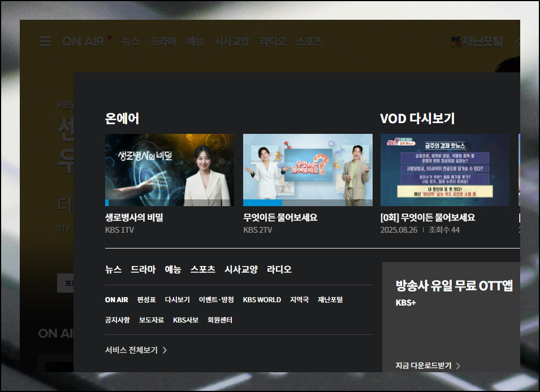540x392 pixels.
Task: Open KBS사보 link
Action: point(185,320)
